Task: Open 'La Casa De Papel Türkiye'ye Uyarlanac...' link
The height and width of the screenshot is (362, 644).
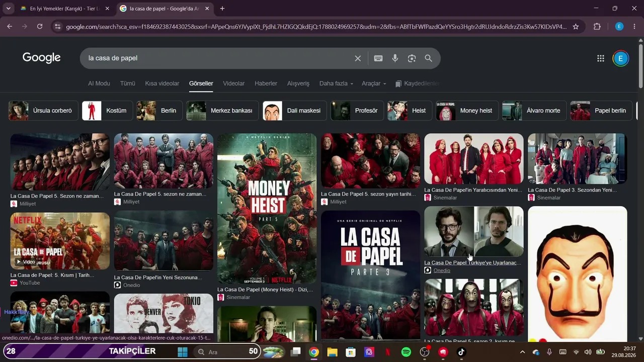Action: pos(472,263)
